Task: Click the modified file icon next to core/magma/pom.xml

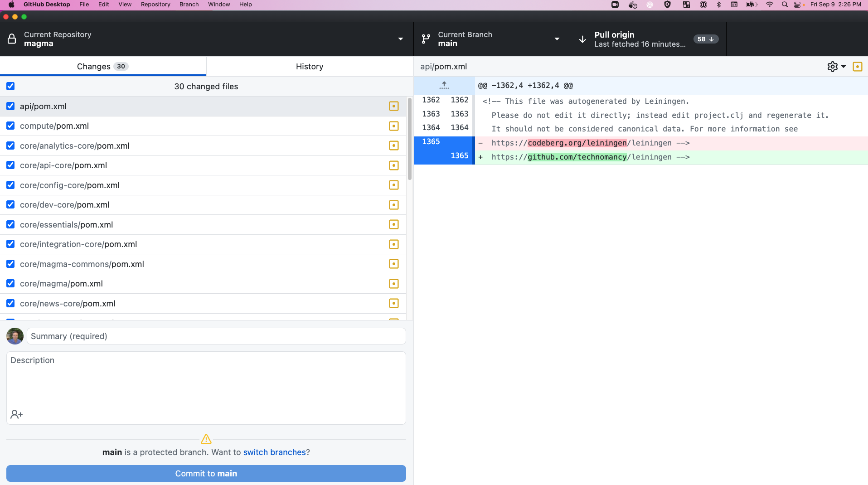Action: [393, 284]
